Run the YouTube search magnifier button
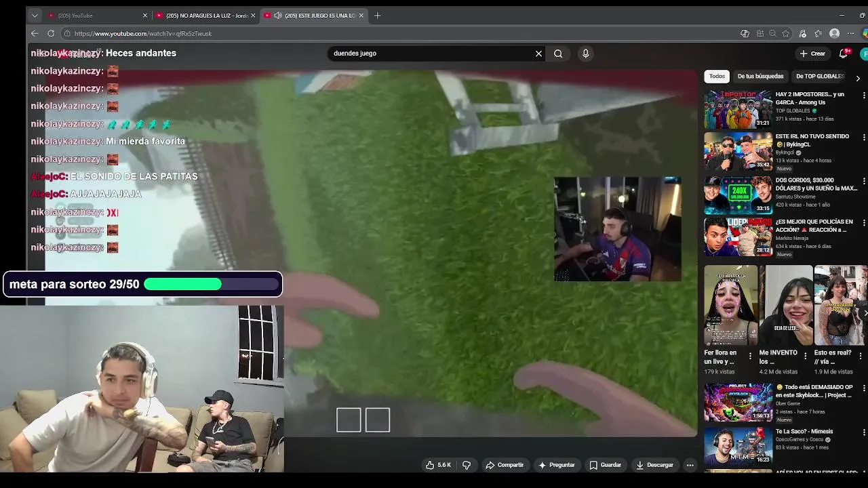This screenshot has width=868, height=488. (x=558, y=54)
